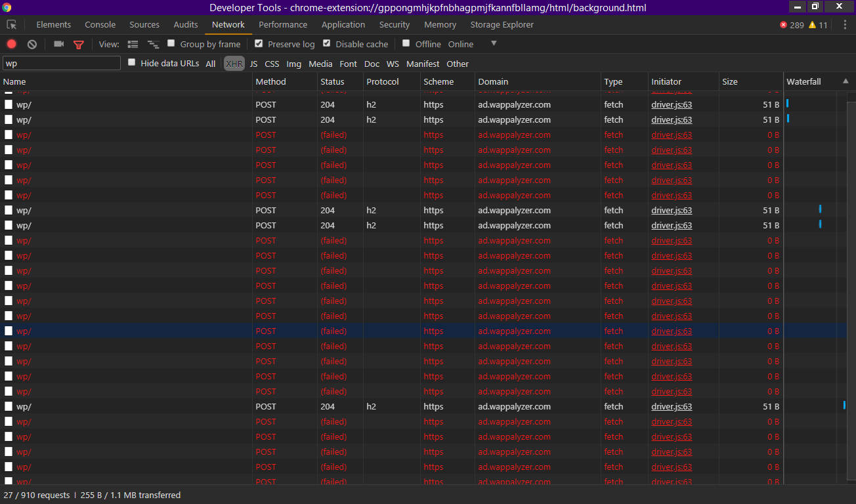The image size is (856, 504).
Task: Click the capture screenshots camera icon
Action: [x=59, y=44]
